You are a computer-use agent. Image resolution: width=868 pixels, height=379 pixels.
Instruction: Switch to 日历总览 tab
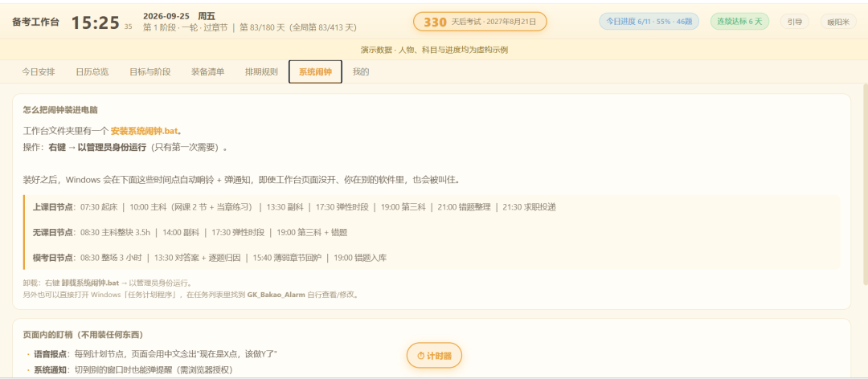click(92, 72)
